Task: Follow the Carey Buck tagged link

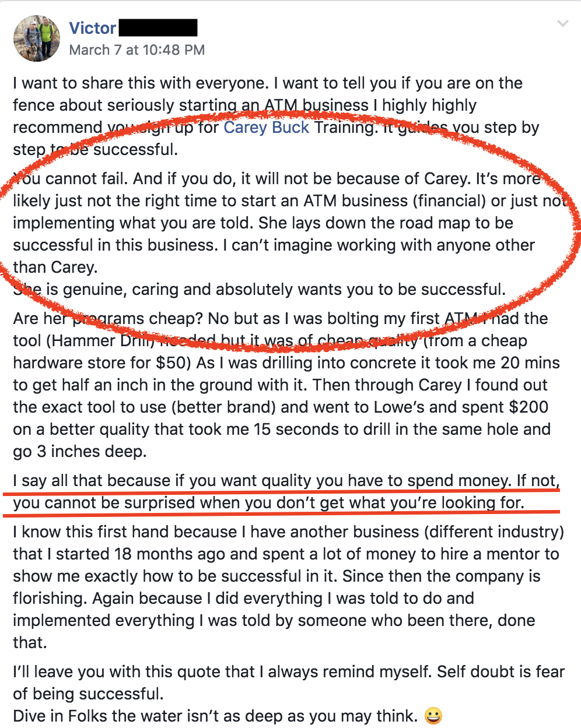Action: pyautogui.click(x=267, y=128)
